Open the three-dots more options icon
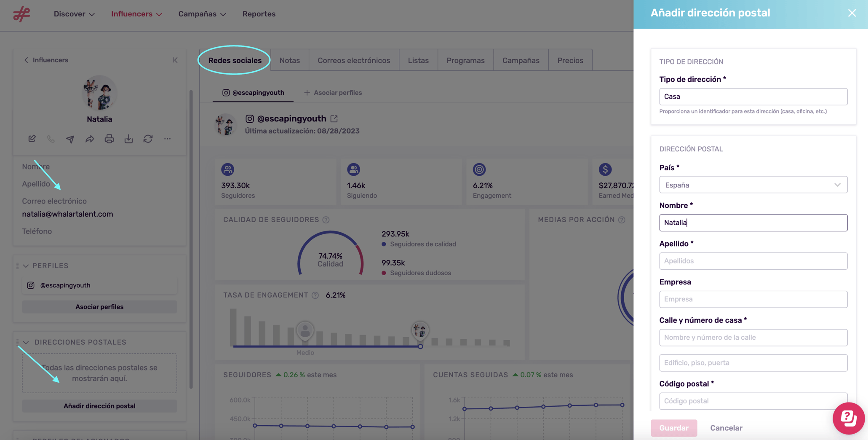 tap(168, 139)
